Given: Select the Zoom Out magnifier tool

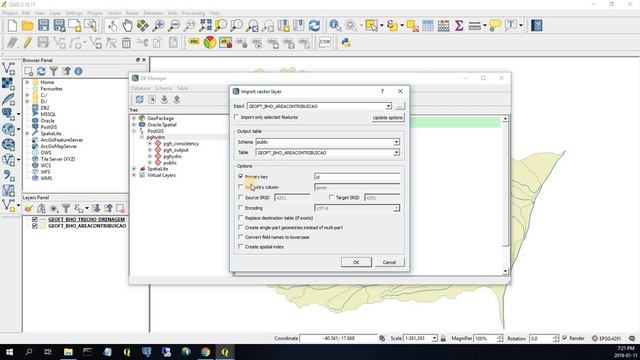Looking at the screenshot, I should [174, 26].
